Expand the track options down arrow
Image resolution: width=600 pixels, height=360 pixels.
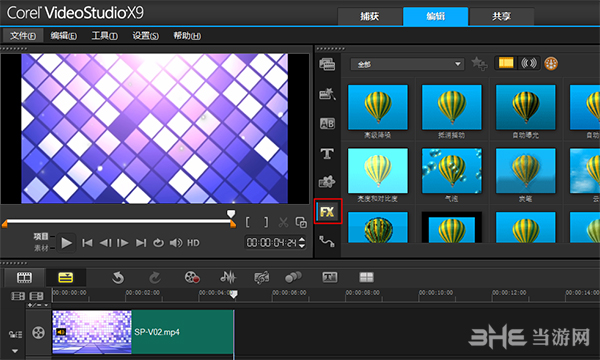pyautogui.click(x=15, y=350)
